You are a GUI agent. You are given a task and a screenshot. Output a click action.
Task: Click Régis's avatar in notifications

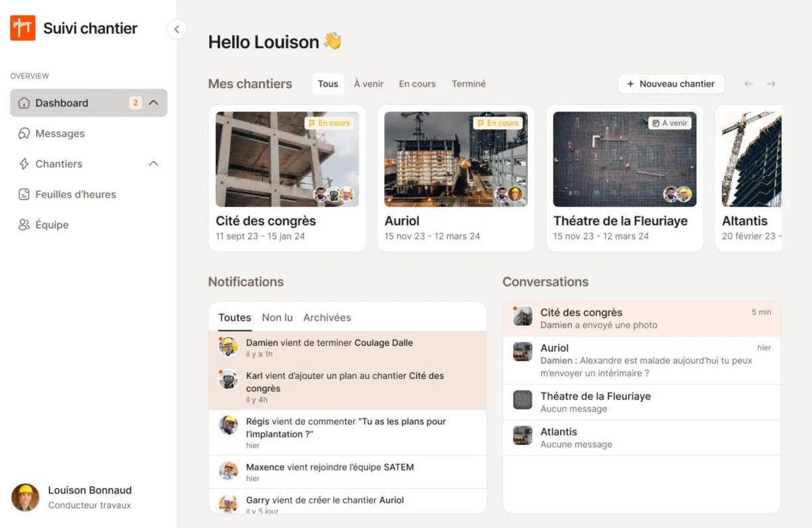[228, 425]
